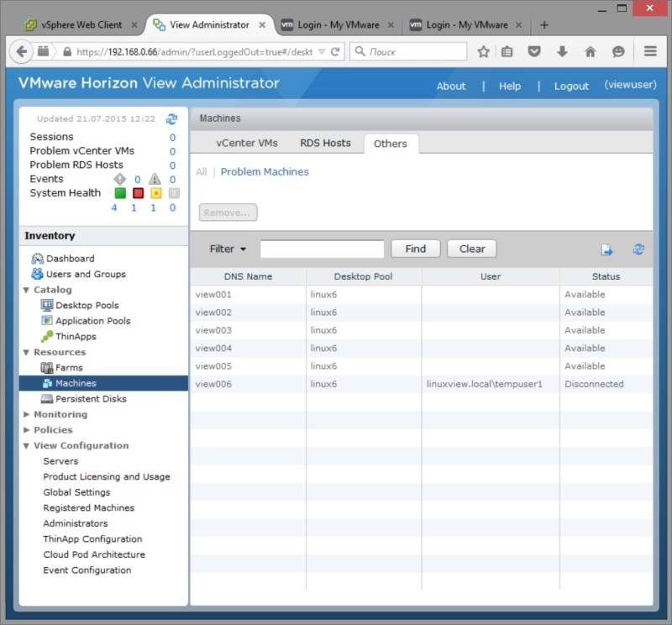The image size is (672, 625).
Task: Open the Pocket icon in the toolbar
Action: 534,52
